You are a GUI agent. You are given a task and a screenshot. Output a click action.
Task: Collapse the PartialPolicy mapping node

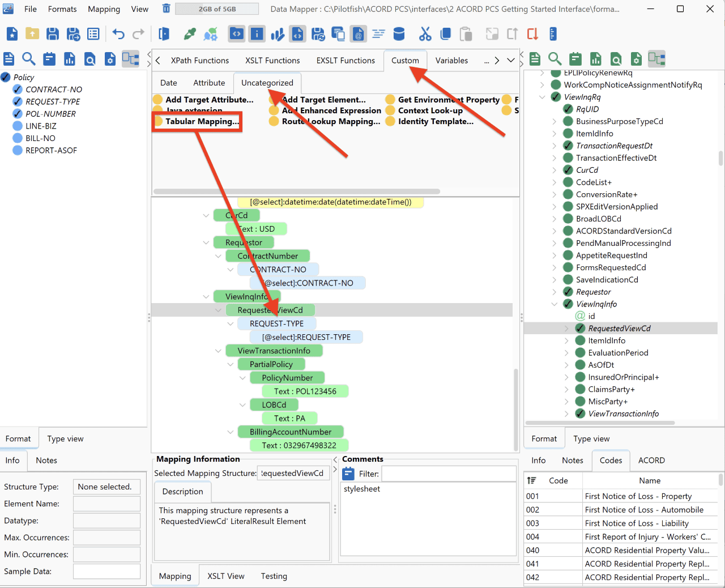[x=230, y=364]
